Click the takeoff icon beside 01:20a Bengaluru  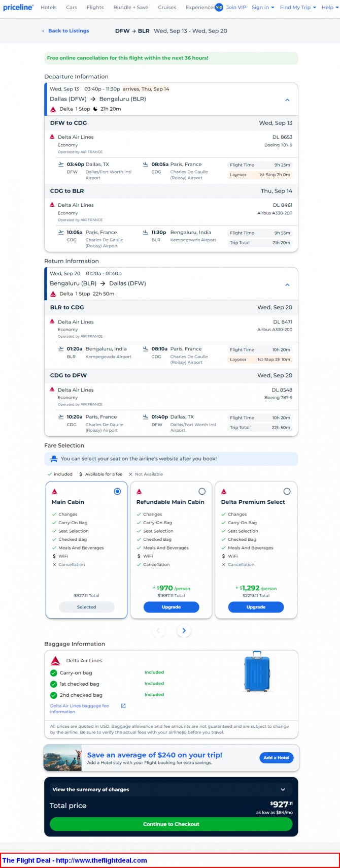coord(61,349)
